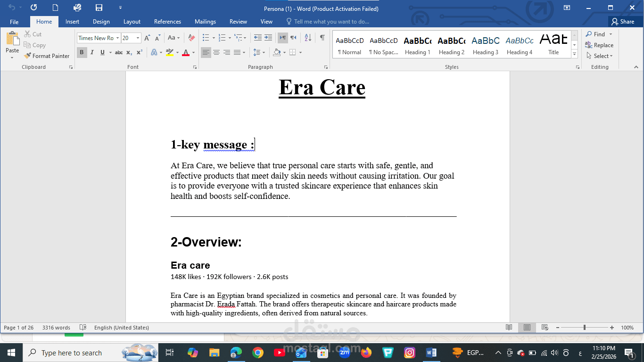This screenshot has width=644, height=362.
Task: Open the Change Case Aa dropdown
Action: click(173, 38)
